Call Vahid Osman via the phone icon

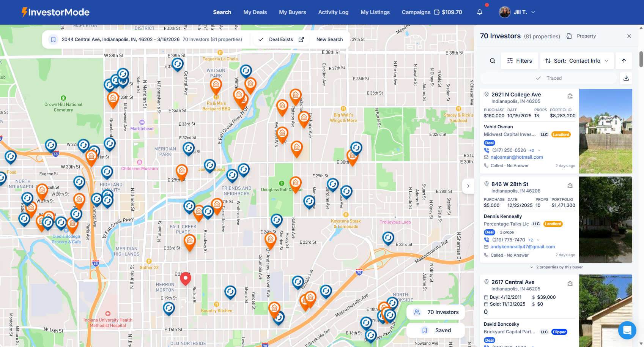point(487,150)
